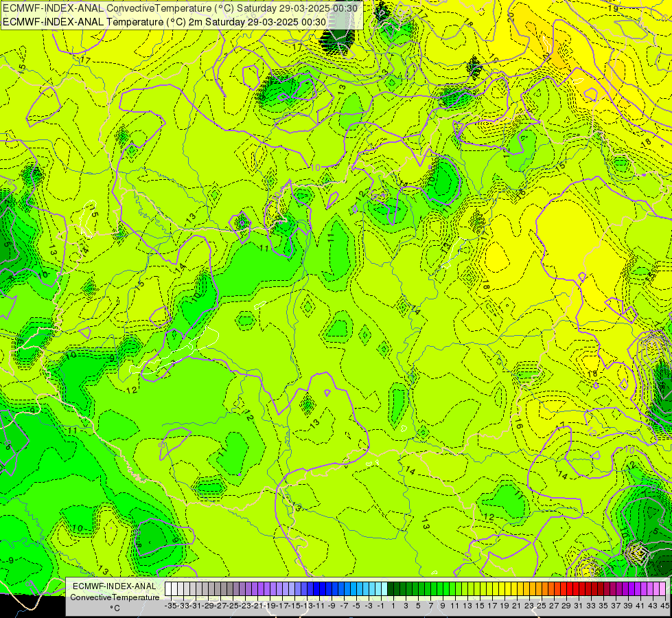Viewport: 672px width, 618px height.
Task: Click the ECMWF-INDEX-ANAL label in the legend
Action: click(115, 586)
